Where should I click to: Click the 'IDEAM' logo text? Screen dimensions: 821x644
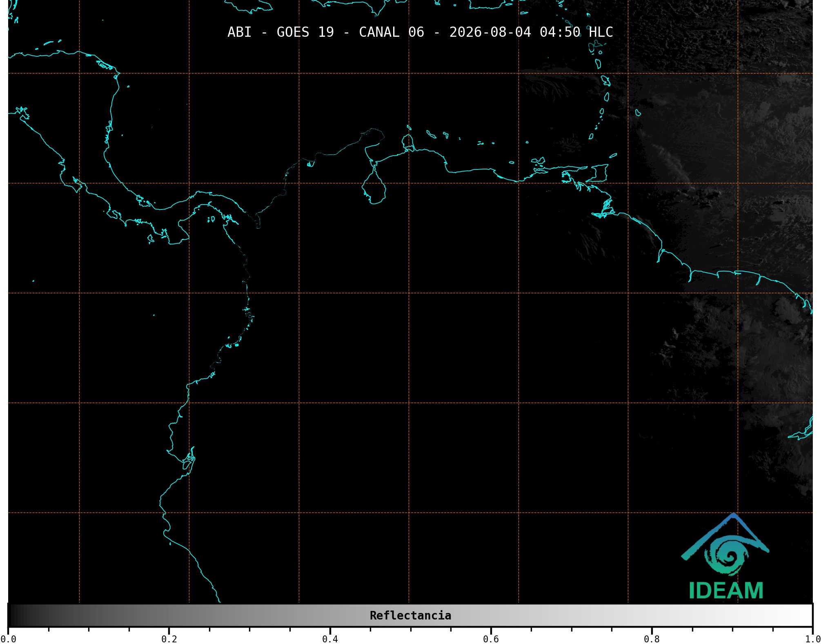click(x=726, y=591)
